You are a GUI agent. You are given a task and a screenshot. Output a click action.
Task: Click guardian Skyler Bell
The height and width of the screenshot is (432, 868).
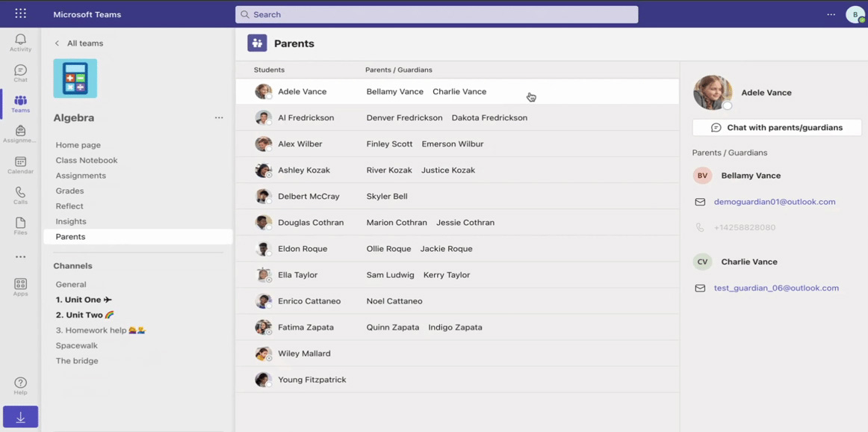pos(387,197)
